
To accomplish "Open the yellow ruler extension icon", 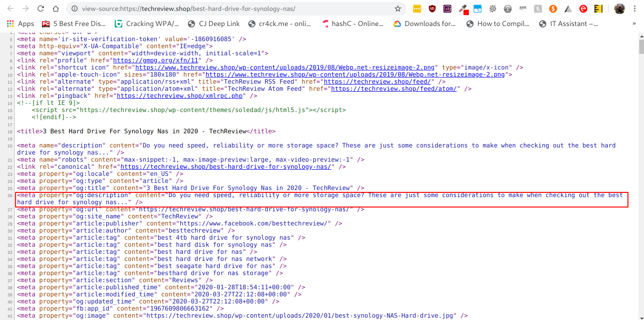I will coord(598,9).
